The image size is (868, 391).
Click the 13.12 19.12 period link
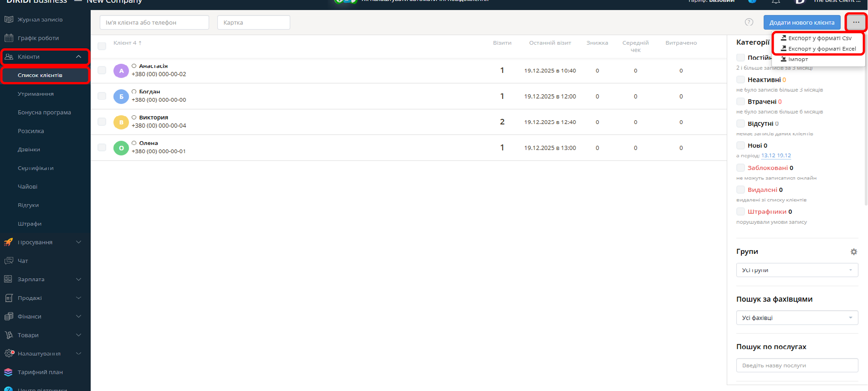pos(776,156)
